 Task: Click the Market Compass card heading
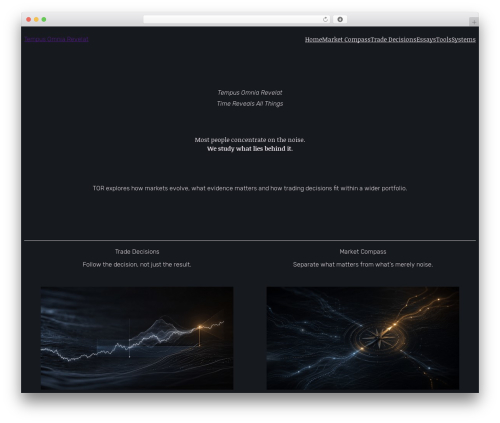coord(363,252)
